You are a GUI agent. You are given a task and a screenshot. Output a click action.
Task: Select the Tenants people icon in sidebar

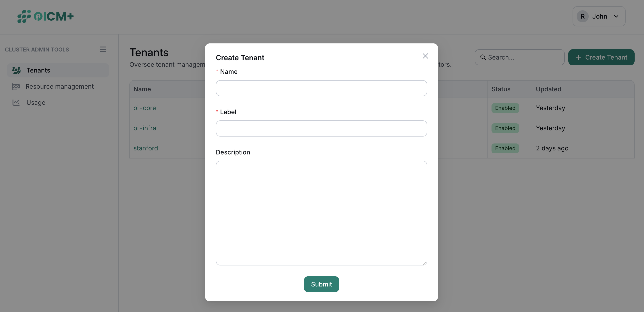click(x=16, y=70)
